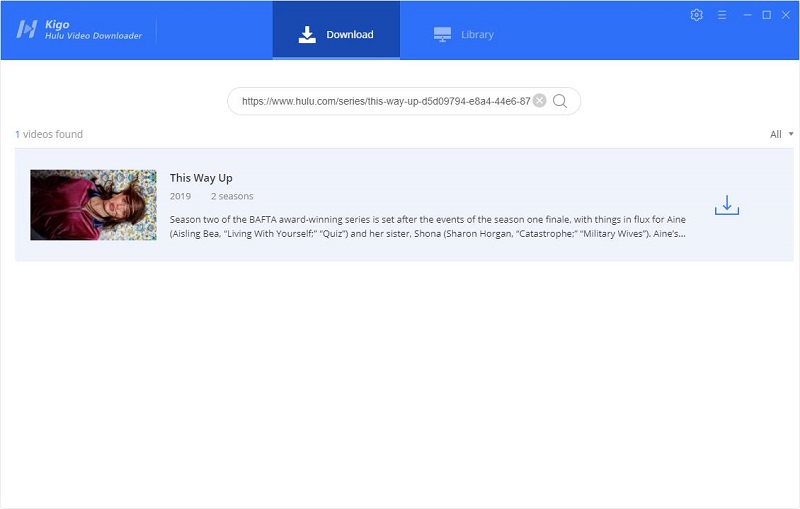Viewport: 800px width, 509px height.
Task: Click the search magnifier icon
Action: coord(560,101)
